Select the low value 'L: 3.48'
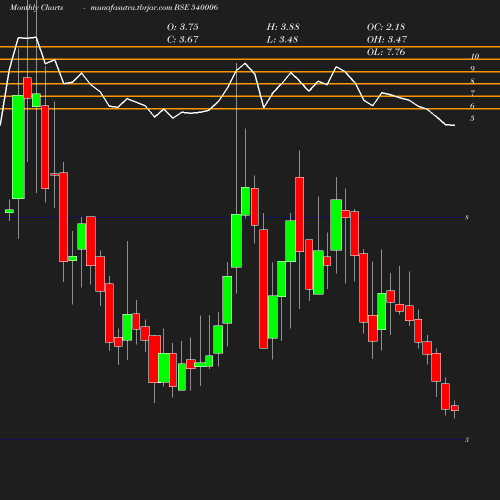 click(282, 40)
